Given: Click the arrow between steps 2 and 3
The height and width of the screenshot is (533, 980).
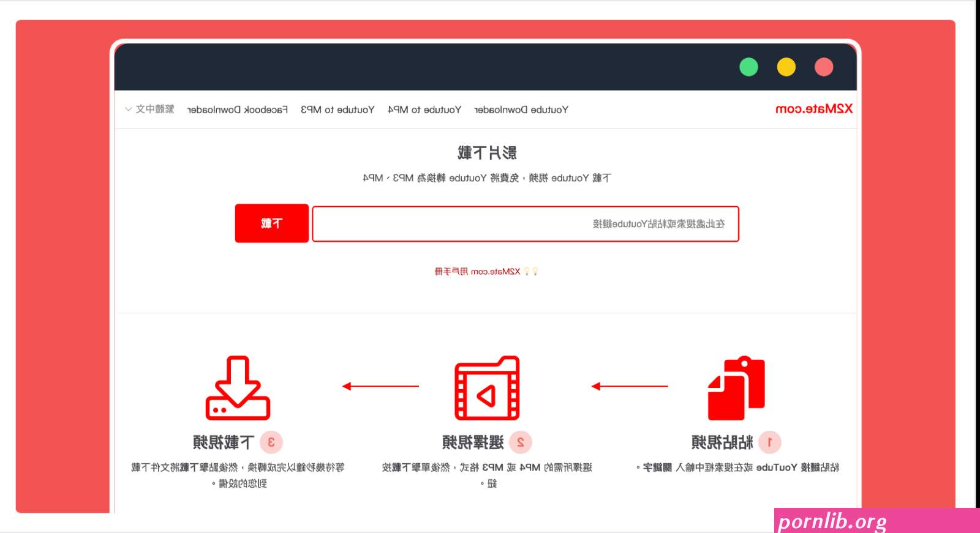Looking at the screenshot, I should pos(380,386).
